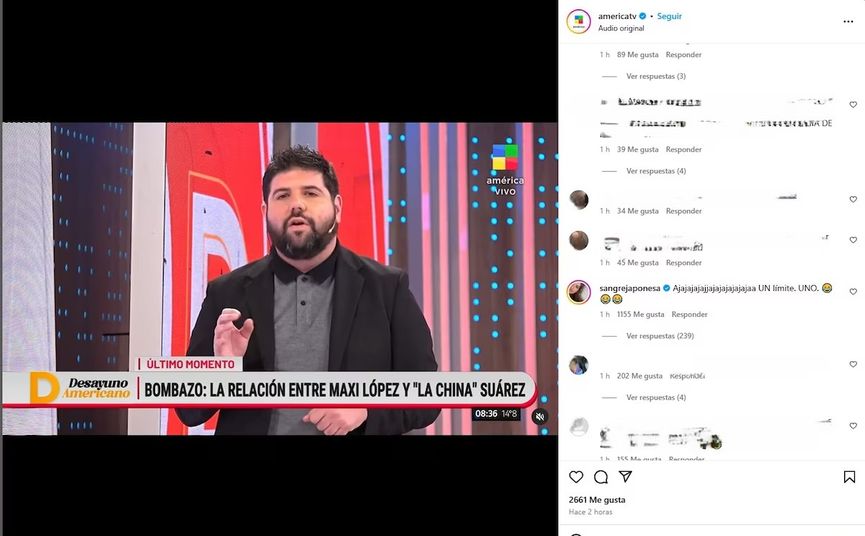
Task: Like the comment with 202 likes
Action: point(853,364)
